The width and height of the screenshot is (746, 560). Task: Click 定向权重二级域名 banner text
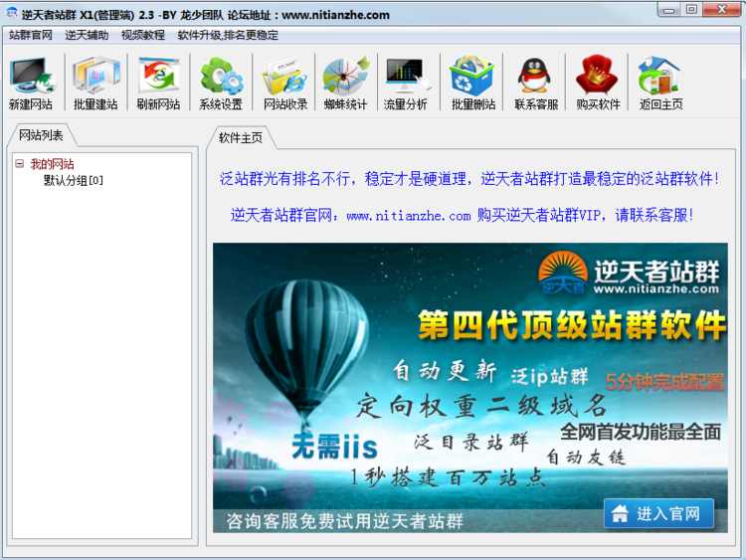481,406
